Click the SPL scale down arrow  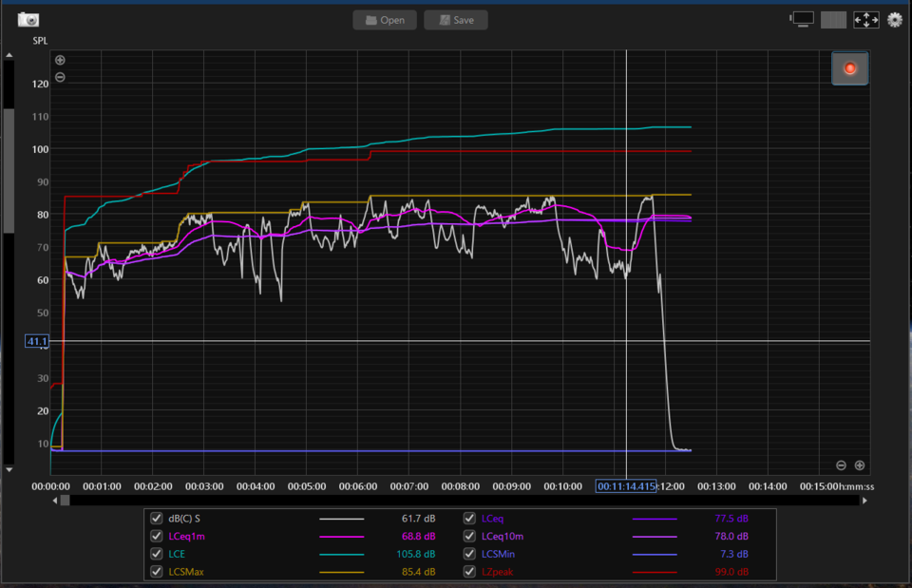point(9,469)
